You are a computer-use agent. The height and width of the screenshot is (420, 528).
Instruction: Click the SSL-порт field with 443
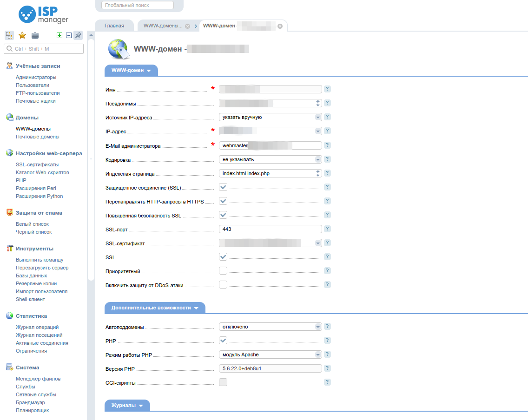point(271,229)
